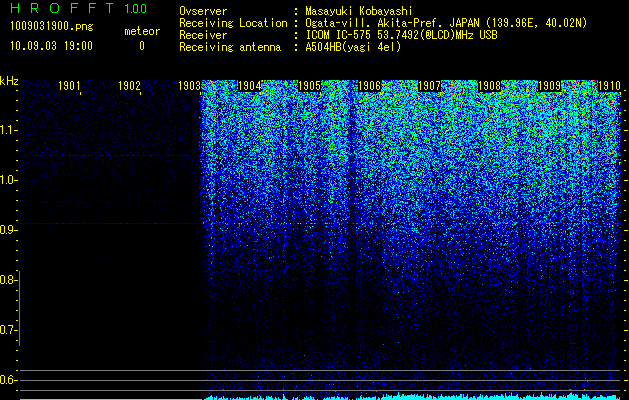Select antenna text A504HB(yagi 4el)
629x400 pixels.
353,47
